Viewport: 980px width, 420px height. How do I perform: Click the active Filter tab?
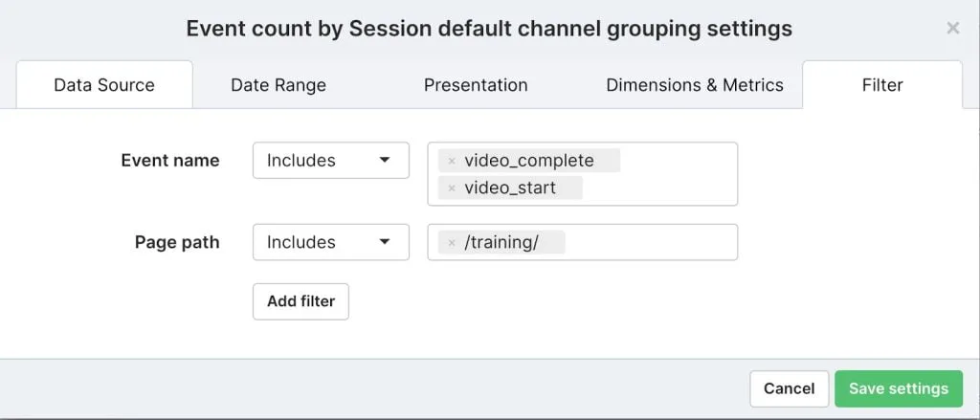point(881,85)
